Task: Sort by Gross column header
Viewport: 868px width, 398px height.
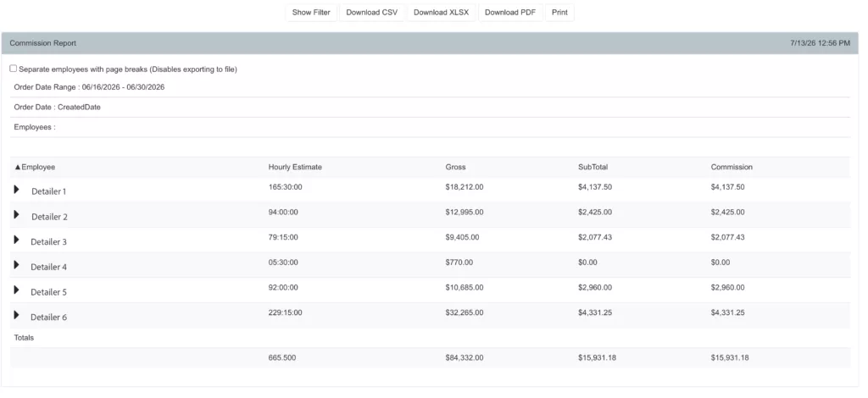Action: point(455,167)
